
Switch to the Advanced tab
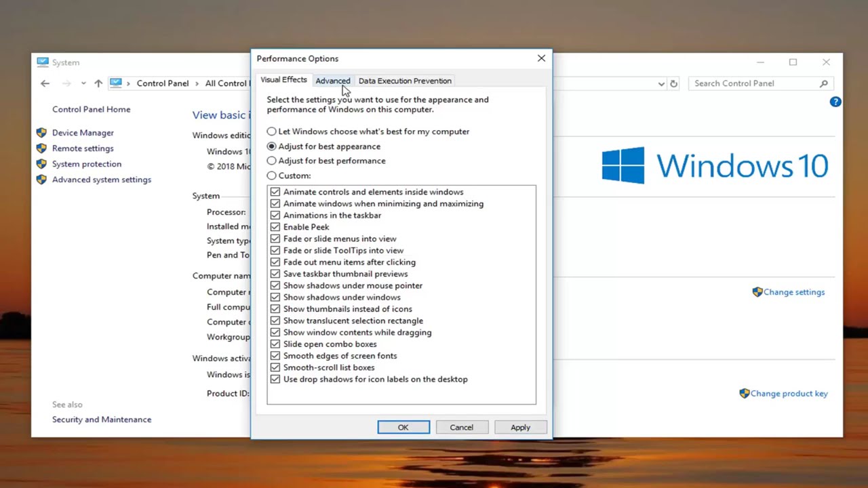click(x=333, y=81)
